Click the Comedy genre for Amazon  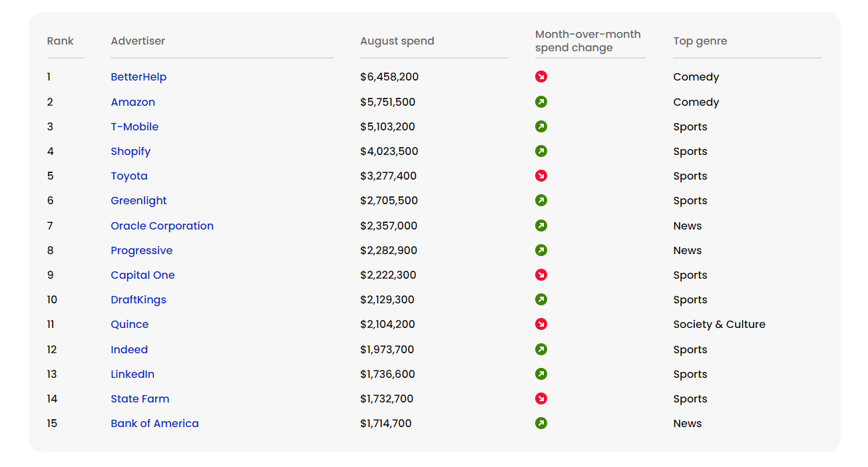[x=696, y=102]
